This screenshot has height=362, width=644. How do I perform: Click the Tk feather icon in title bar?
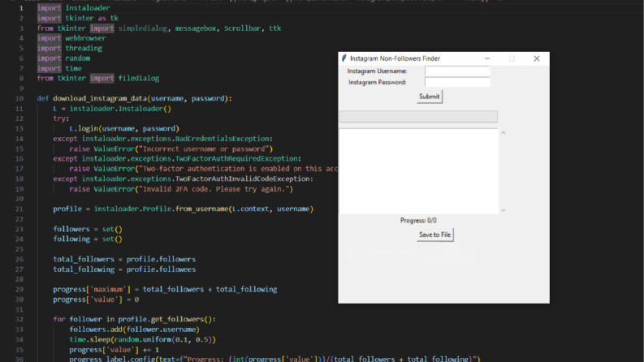click(x=344, y=58)
